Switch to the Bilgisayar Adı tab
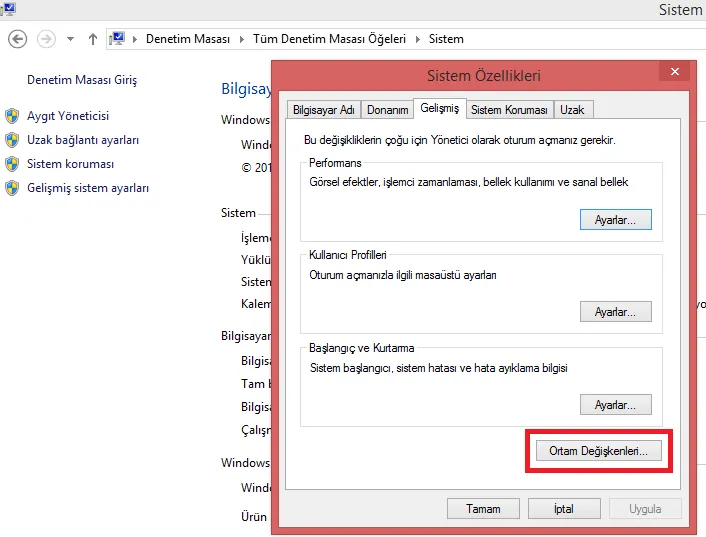The image size is (706, 537). (x=323, y=110)
